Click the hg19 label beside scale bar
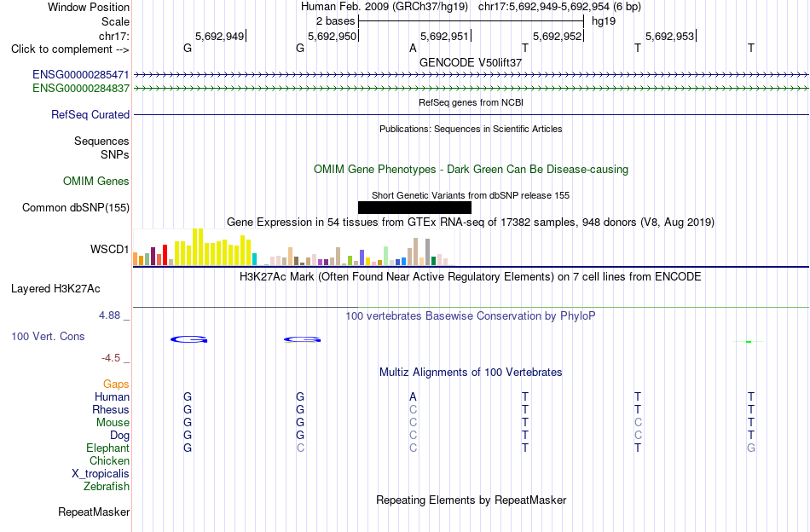This screenshot has height=532, width=810. click(604, 21)
